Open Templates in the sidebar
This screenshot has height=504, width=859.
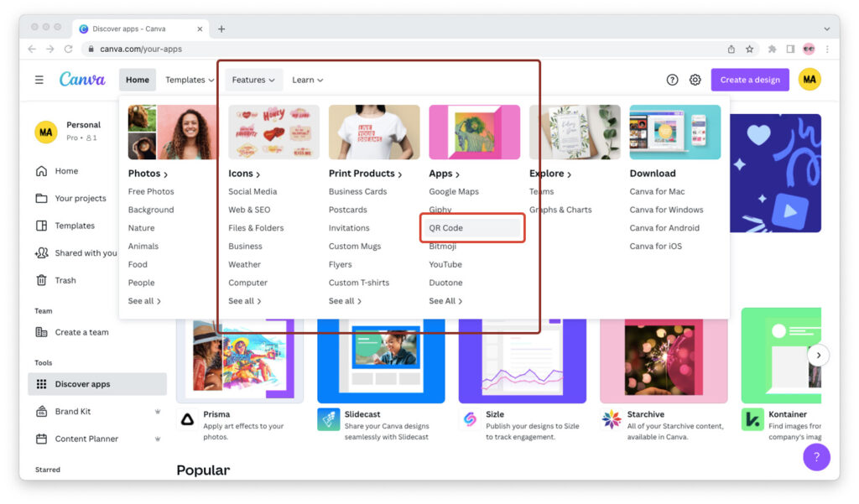(x=65, y=226)
